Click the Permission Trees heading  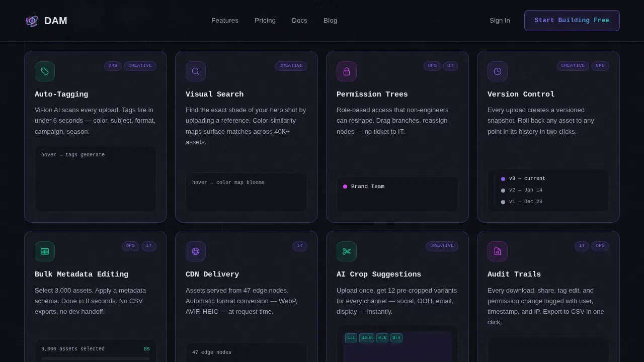372,95
